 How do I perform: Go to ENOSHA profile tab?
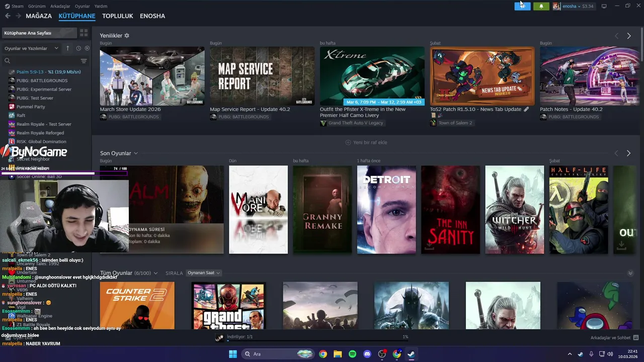[x=152, y=16]
